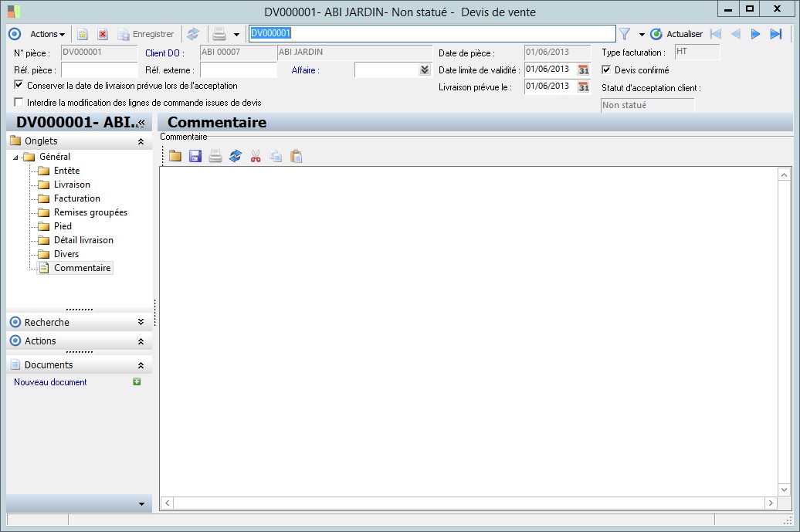
Task: Click the Nouveau document link
Action: (x=50, y=382)
